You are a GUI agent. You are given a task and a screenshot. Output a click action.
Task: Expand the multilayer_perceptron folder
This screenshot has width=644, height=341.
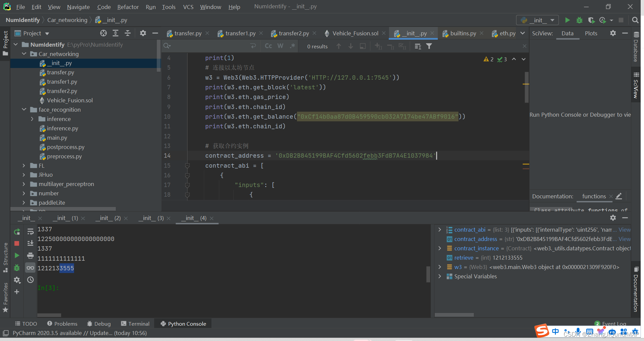click(24, 184)
